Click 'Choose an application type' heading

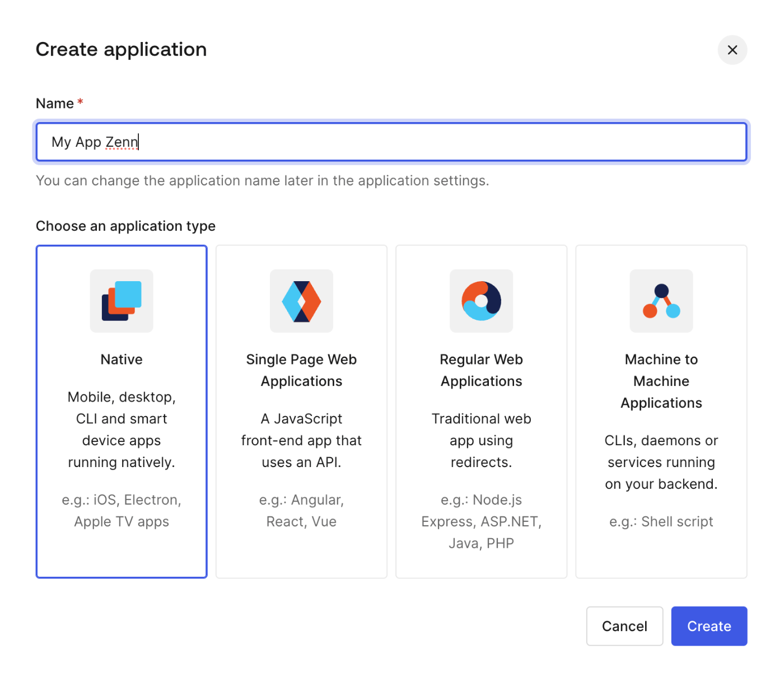(x=125, y=226)
